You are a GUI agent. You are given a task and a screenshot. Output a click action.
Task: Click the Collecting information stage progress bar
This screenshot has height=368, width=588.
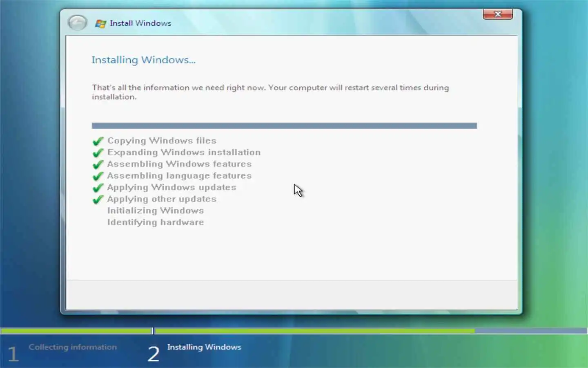pyautogui.click(x=76, y=331)
